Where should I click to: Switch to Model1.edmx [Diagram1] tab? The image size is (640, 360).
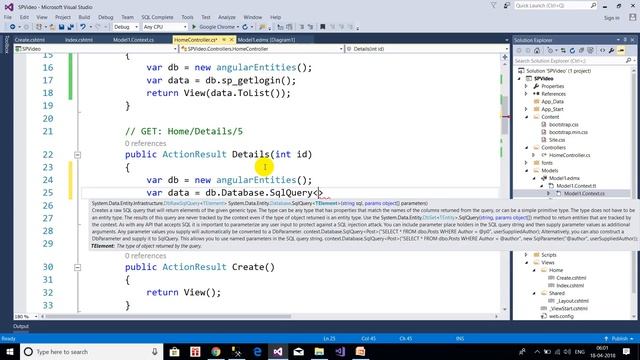click(x=267, y=40)
